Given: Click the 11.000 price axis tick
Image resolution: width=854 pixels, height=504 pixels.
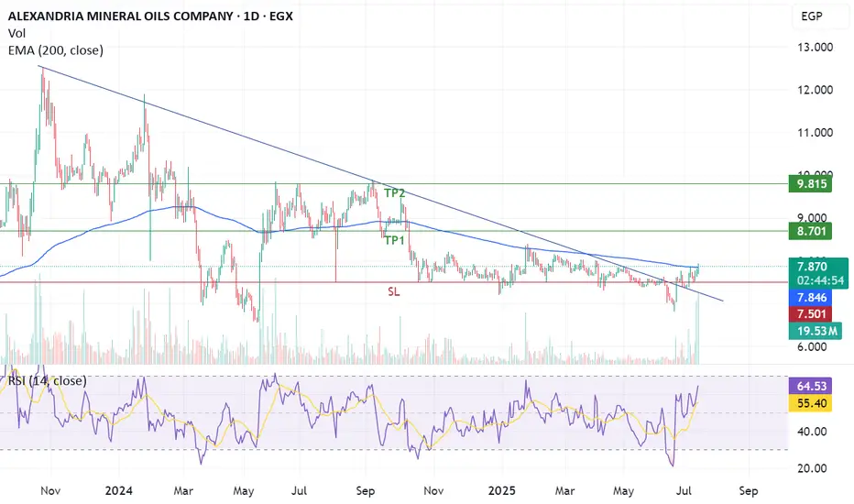Looking at the screenshot, I should [x=815, y=132].
